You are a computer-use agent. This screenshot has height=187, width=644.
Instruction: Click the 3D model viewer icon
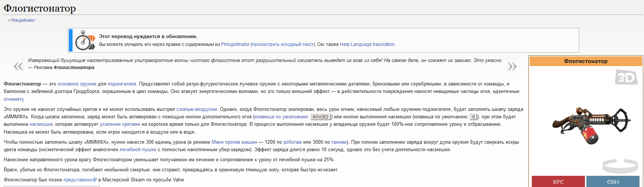click(626, 78)
